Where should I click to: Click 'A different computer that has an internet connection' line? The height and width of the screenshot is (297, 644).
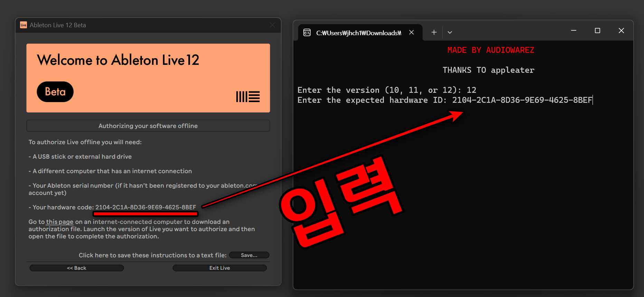[x=110, y=171]
